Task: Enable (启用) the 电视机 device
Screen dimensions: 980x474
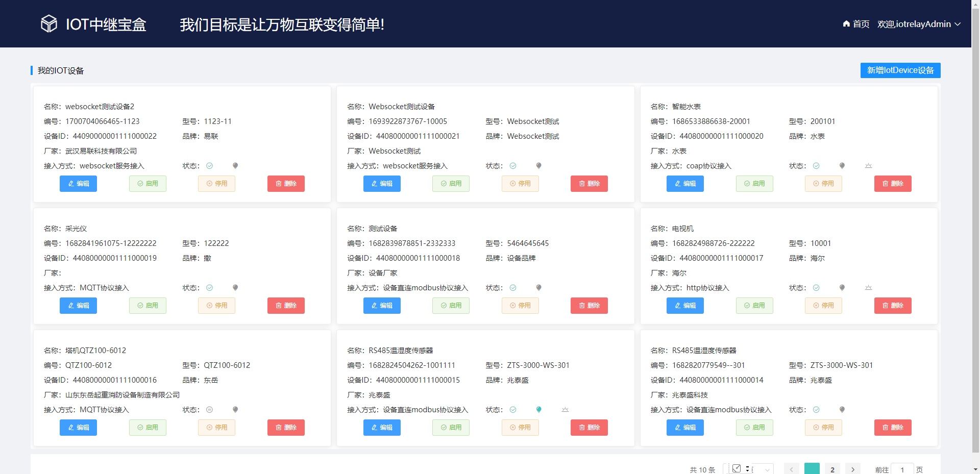Action: (754, 306)
